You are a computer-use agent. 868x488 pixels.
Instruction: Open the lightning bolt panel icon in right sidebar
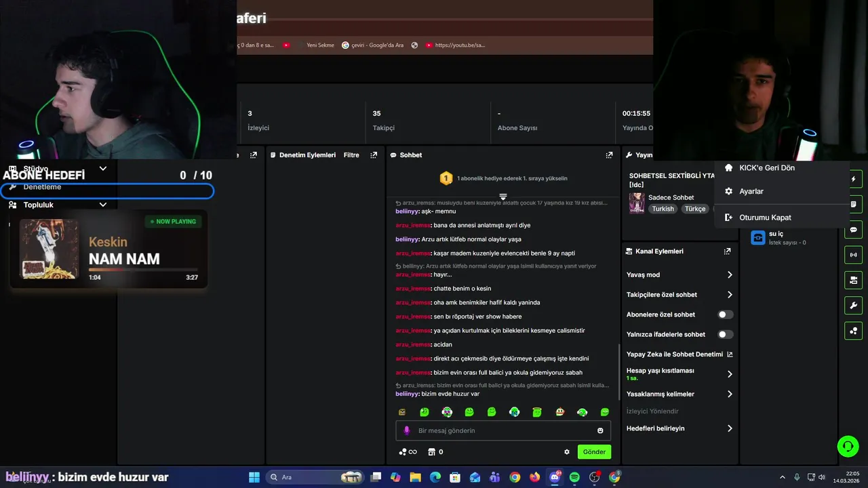click(853, 179)
